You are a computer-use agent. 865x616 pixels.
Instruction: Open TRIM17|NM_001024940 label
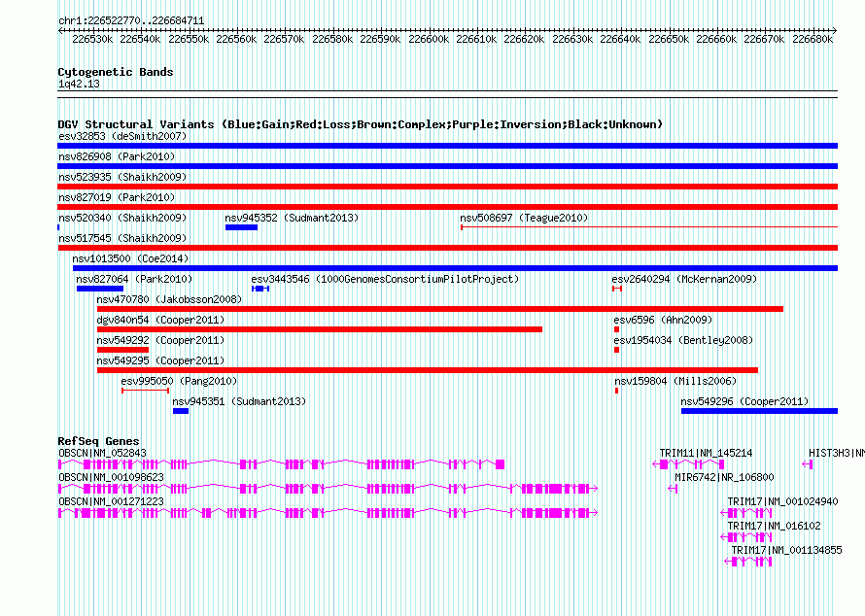(782, 501)
